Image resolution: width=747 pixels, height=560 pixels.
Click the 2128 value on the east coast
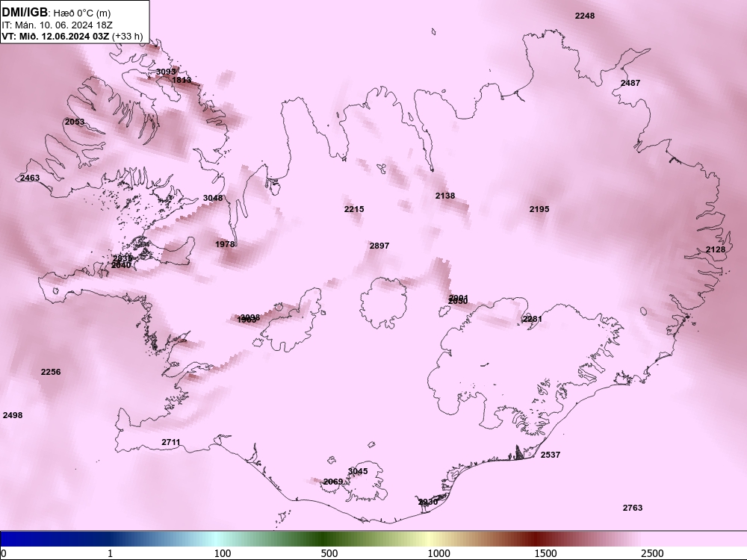[716, 249]
